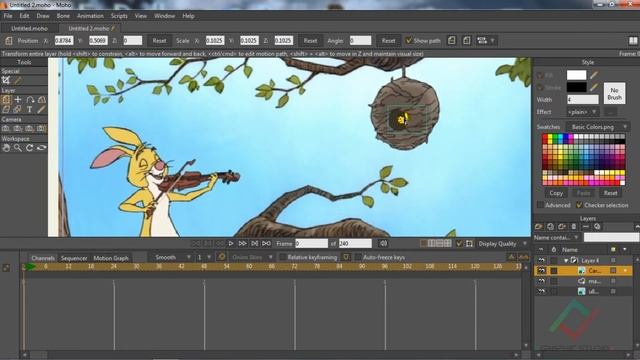The image size is (640, 360).
Task: Click Reset button next to Scale fields
Action: click(x=310, y=40)
